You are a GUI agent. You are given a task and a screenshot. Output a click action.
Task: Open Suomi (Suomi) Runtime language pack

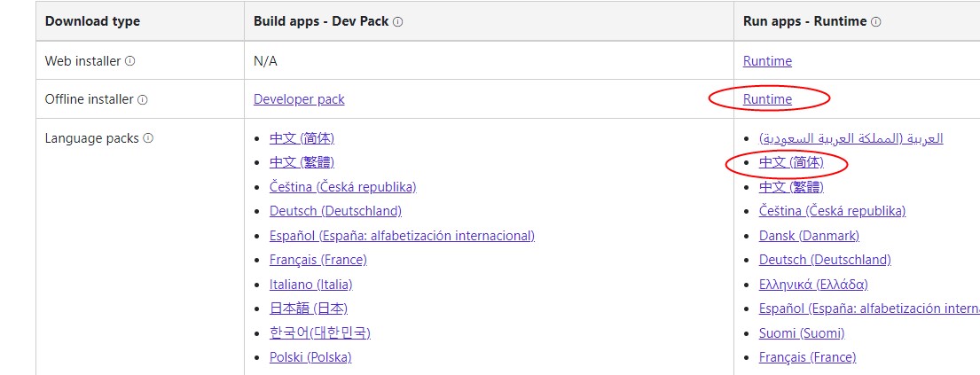(801, 333)
